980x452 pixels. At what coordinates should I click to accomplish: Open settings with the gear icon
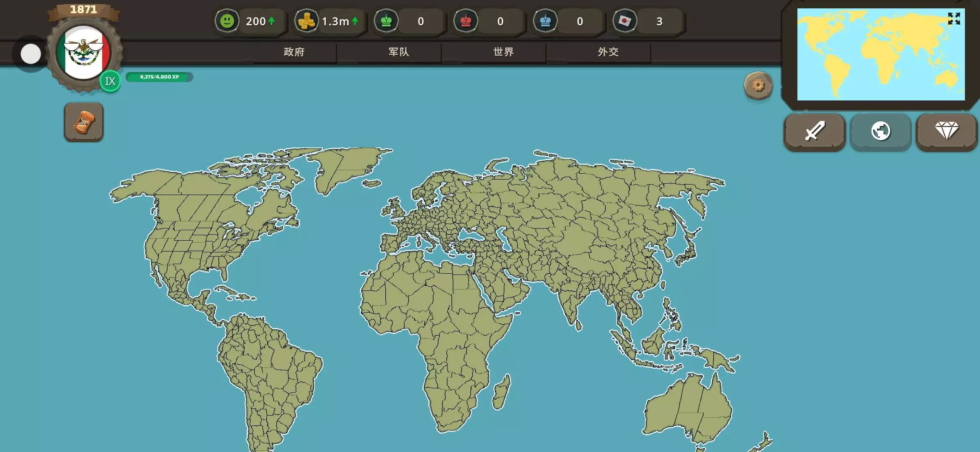click(758, 86)
